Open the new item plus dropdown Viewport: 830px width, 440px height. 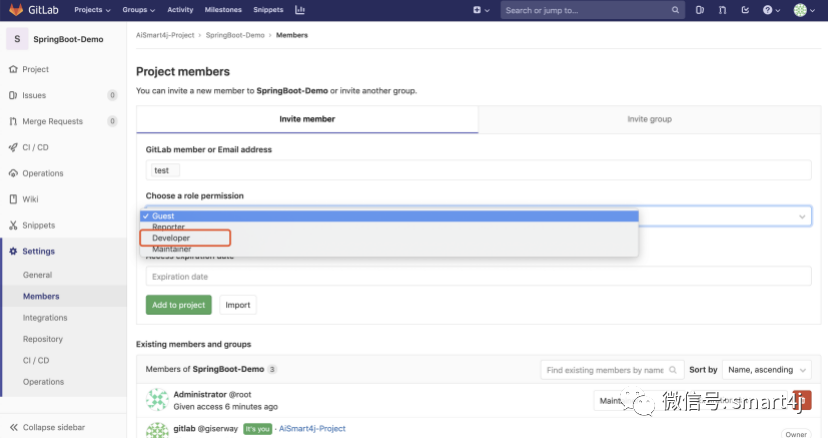[x=481, y=10]
